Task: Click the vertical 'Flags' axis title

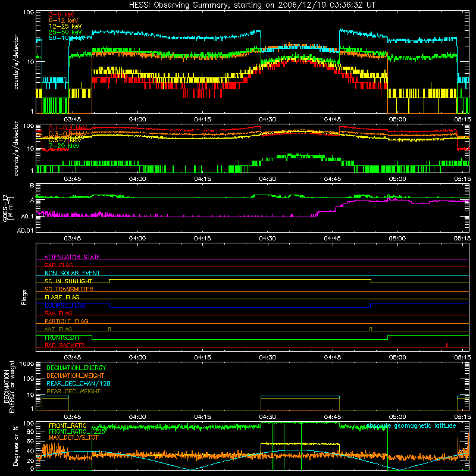Action: tap(24, 297)
